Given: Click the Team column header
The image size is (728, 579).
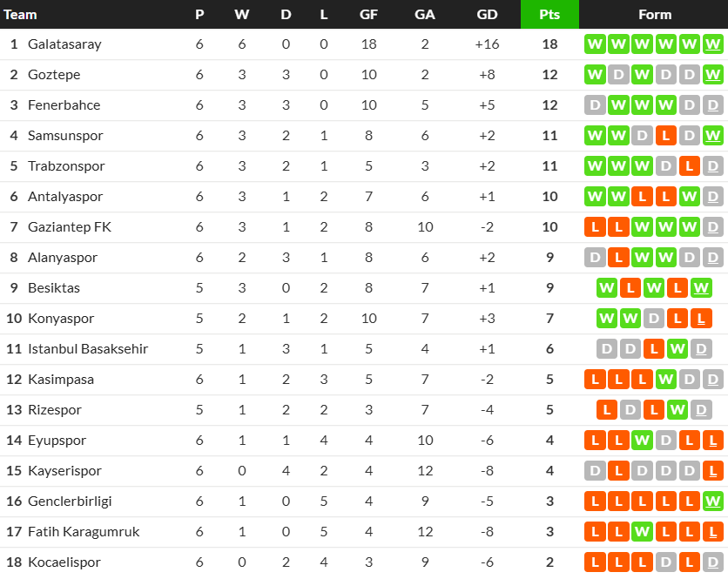Looking at the screenshot, I should 20,15.
